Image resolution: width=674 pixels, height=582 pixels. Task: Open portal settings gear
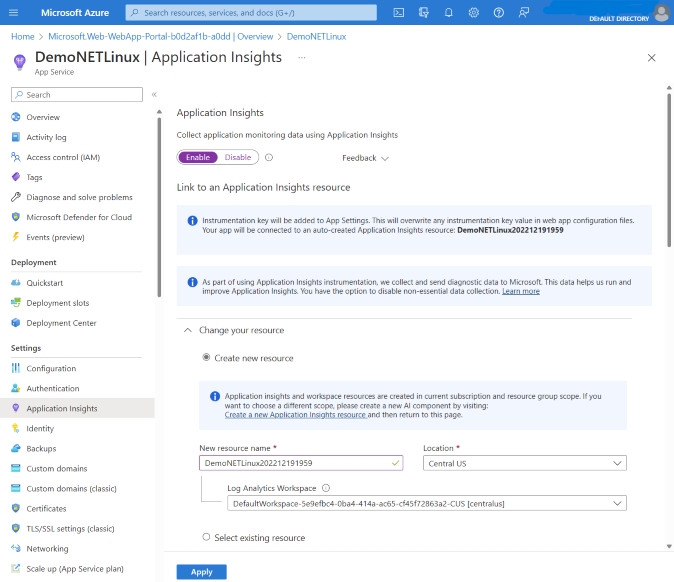tap(474, 12)
